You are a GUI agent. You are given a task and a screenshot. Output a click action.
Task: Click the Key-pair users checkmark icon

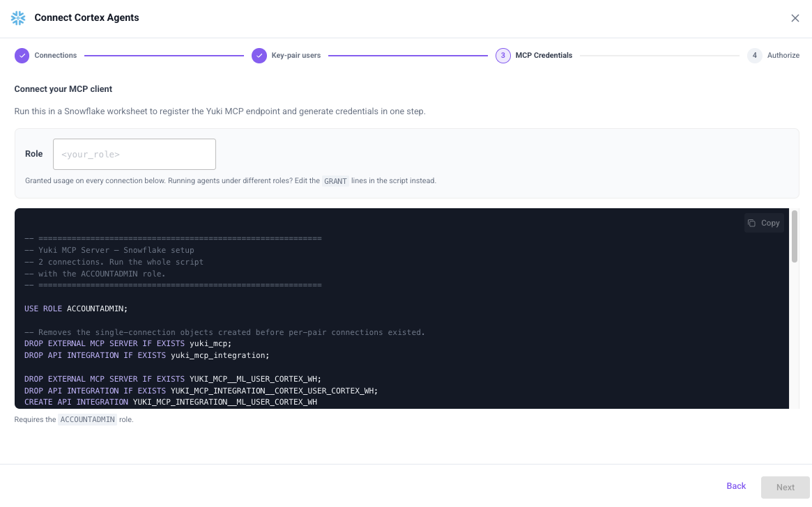point(259,55)
